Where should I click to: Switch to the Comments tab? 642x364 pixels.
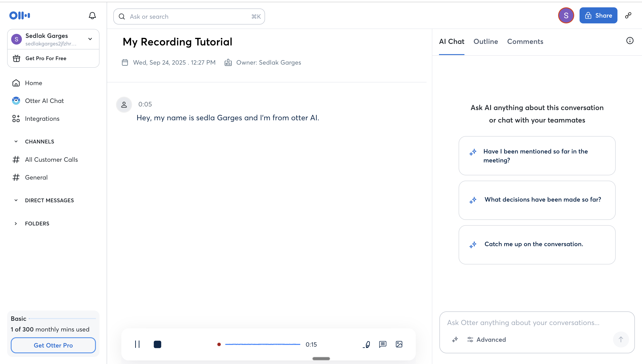(x=525, y=41)
